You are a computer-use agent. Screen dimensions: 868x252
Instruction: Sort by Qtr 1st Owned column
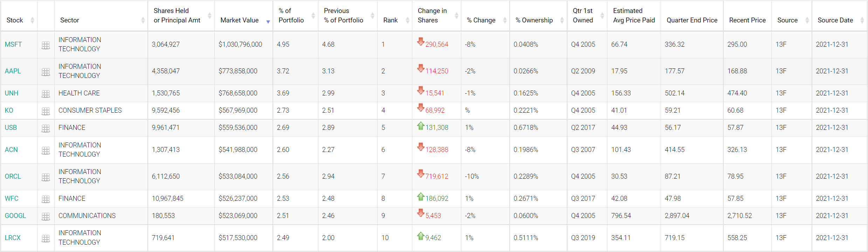click(x=583, y=15)
